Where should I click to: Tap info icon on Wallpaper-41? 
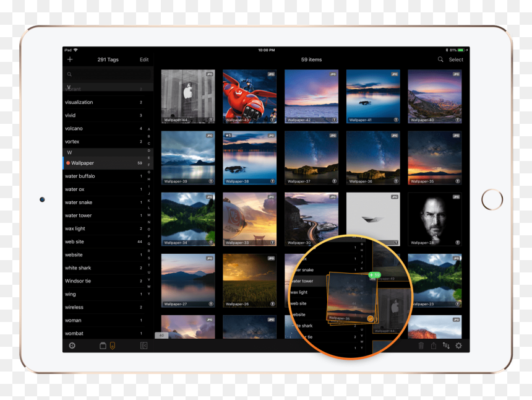click(396, 120)
